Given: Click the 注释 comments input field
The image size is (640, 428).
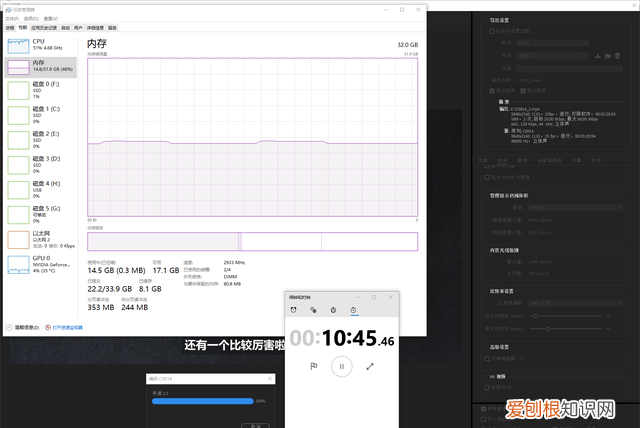Looking at the screenshot, I should (569, 69).
